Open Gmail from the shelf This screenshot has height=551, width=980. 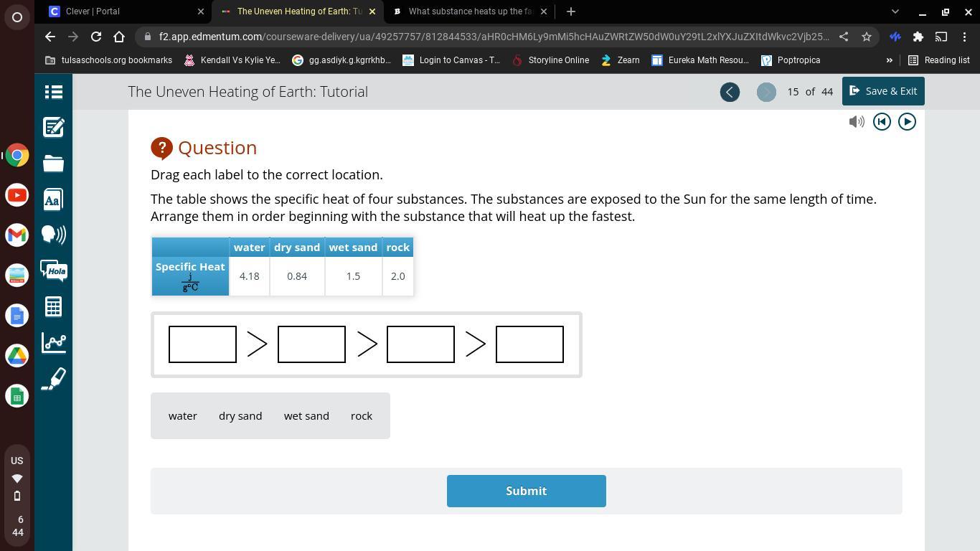click(x=17, y=235)
